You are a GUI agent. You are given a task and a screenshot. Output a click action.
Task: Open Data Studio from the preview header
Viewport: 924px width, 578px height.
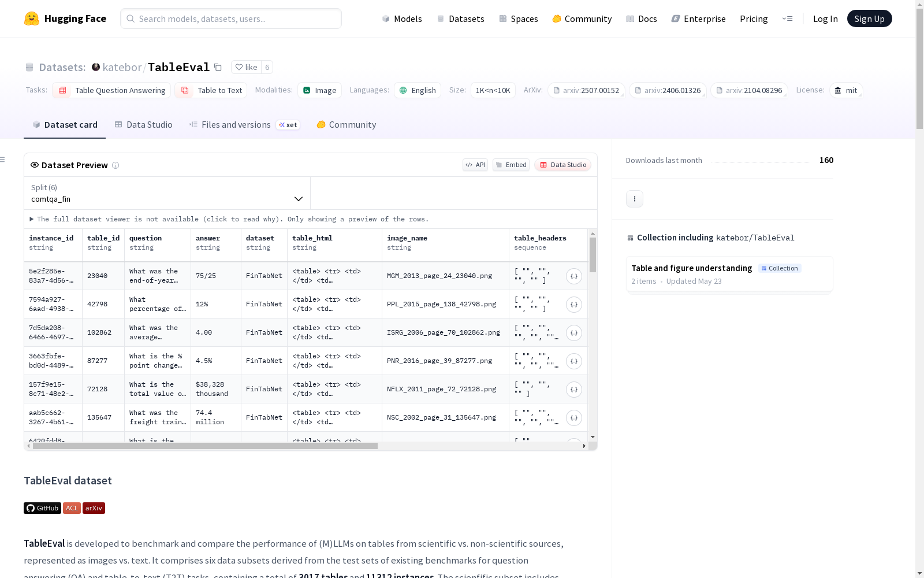tap(563, 165)
